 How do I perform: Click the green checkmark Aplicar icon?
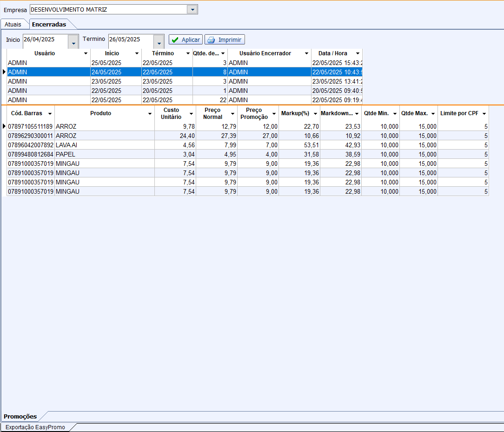175,40
